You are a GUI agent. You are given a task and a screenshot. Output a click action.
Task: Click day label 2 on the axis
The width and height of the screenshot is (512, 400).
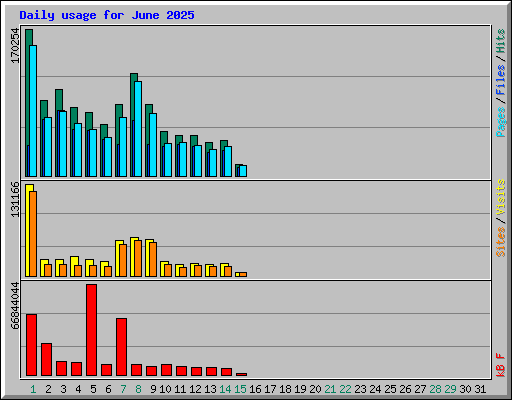[x=48, y=389]
